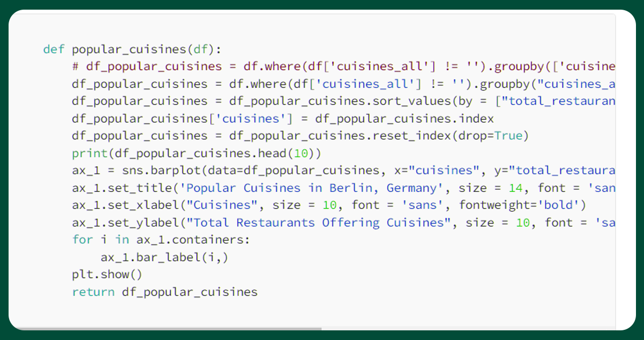Click the reset_index method call
644x340 pixels.
tap(411, 136)
